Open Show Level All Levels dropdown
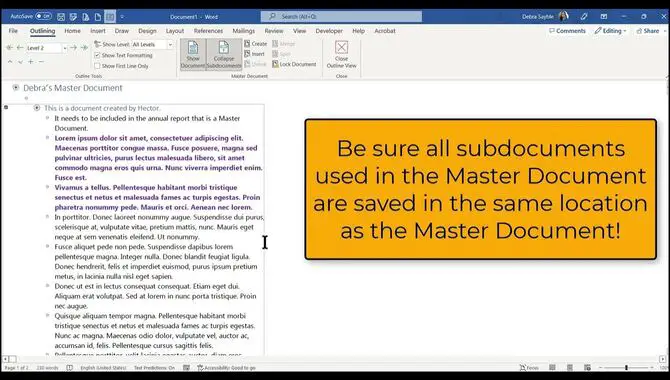This screenshot has height=380, width=670. pyautogui.click(x=170, y=44)
